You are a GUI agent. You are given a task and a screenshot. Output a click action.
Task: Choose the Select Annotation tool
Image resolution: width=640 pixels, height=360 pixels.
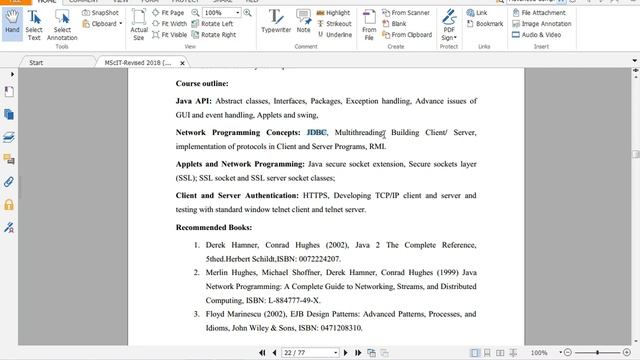[x=62, y=25]
